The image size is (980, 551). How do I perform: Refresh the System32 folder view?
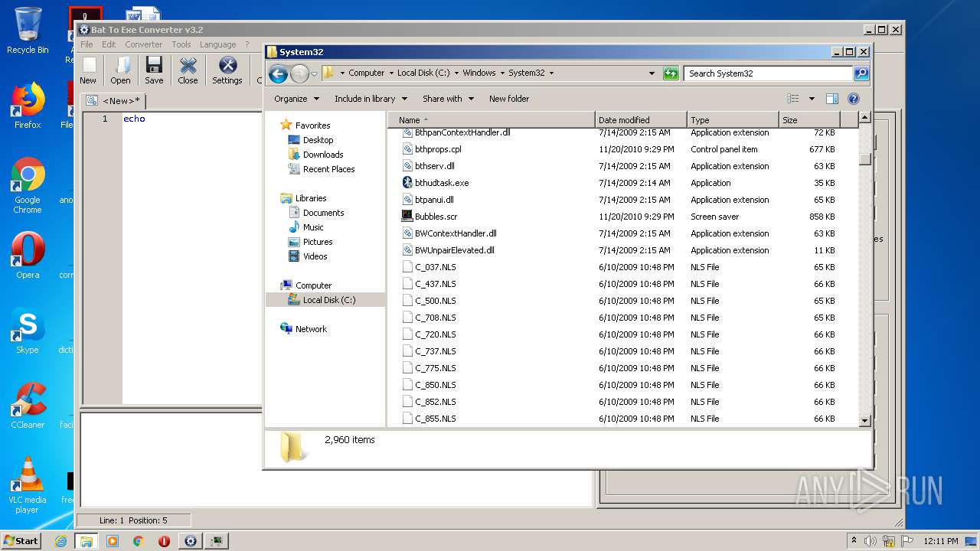click(x=671, y=73)
